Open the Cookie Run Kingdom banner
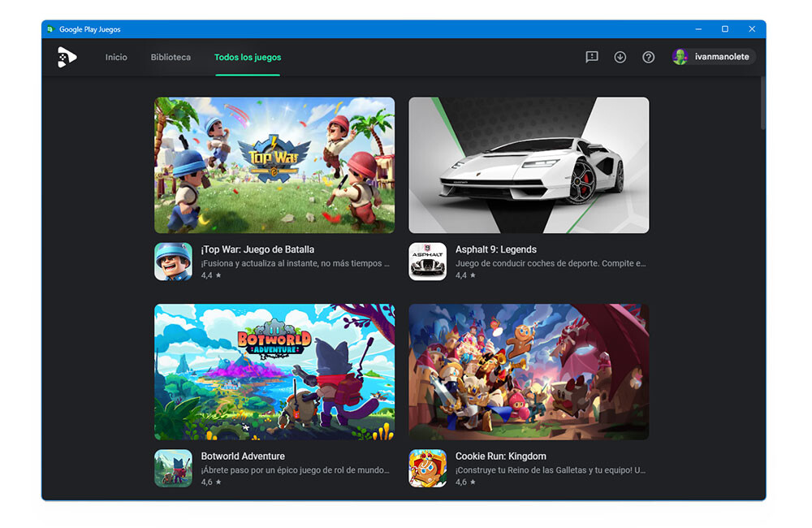812x528 pixels. click(529, 372)
